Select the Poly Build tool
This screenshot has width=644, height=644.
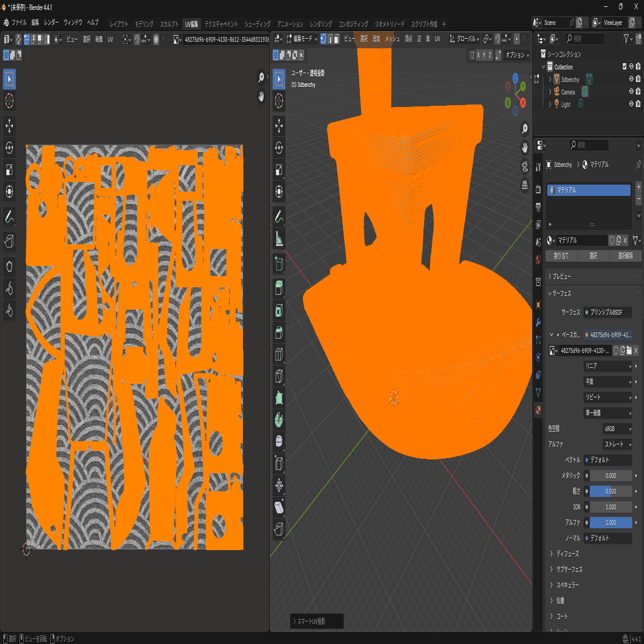pyautogui.click(x=279, y=397)
